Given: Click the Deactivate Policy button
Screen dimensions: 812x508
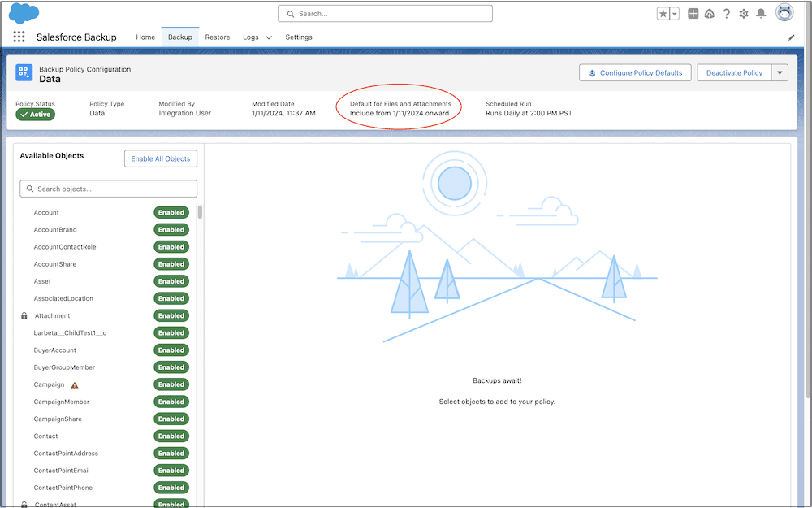Looking at the screenshot, I should [x=734, y=73].
